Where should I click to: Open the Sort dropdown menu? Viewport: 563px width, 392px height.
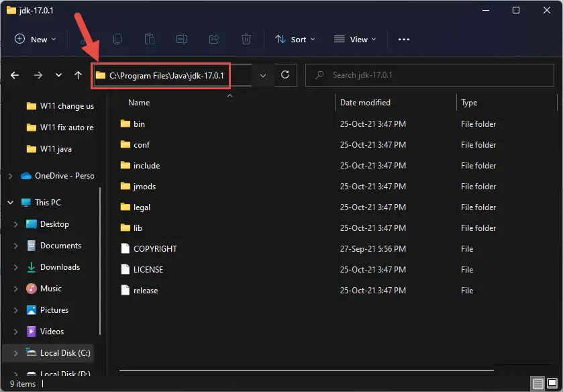pyautogui.click(x=295, y=39)
